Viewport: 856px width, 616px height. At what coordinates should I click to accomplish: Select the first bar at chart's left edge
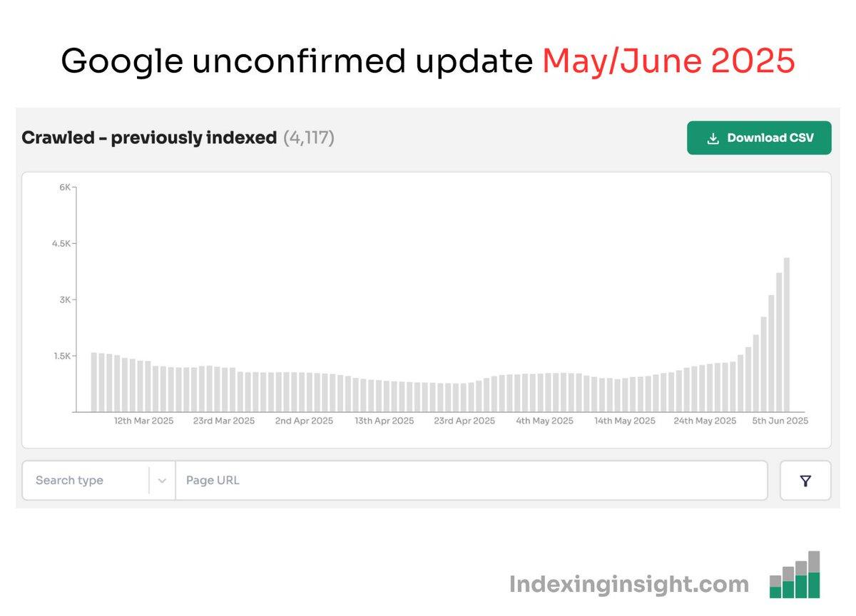[94, 382]
